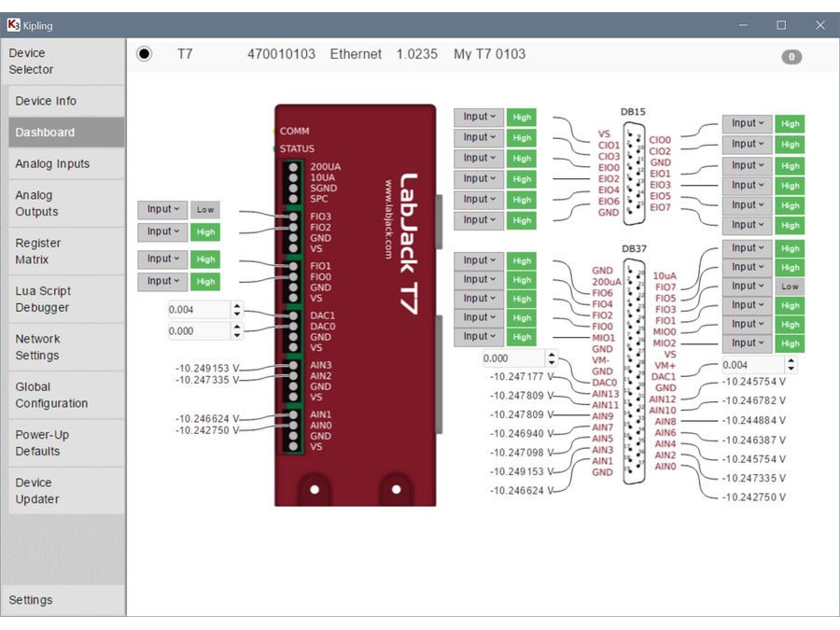Select the T7 device radio button
840x630 pixels.
point(144,54)
